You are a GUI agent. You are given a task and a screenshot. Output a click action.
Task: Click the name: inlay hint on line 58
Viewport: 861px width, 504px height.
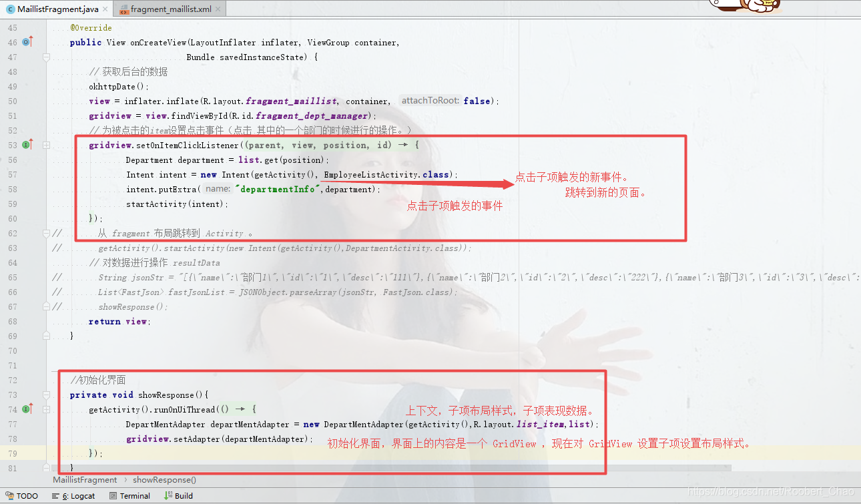(218, 189)
